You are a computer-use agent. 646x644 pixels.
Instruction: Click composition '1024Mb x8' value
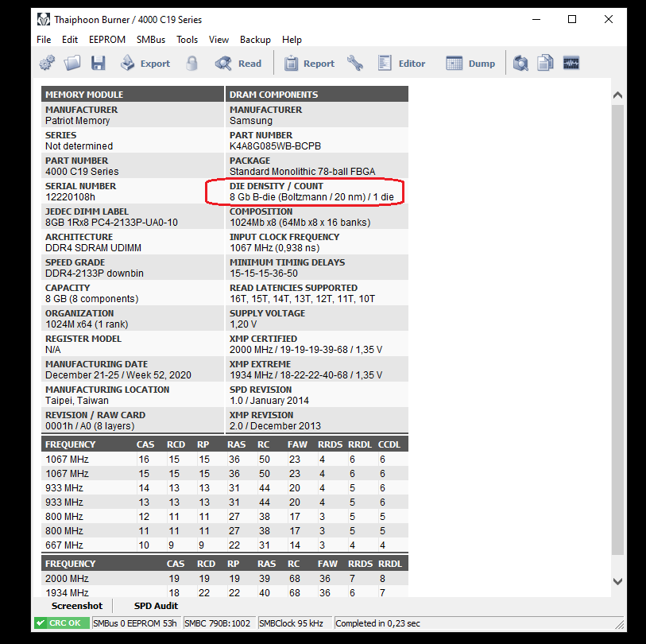click(300, 223)
